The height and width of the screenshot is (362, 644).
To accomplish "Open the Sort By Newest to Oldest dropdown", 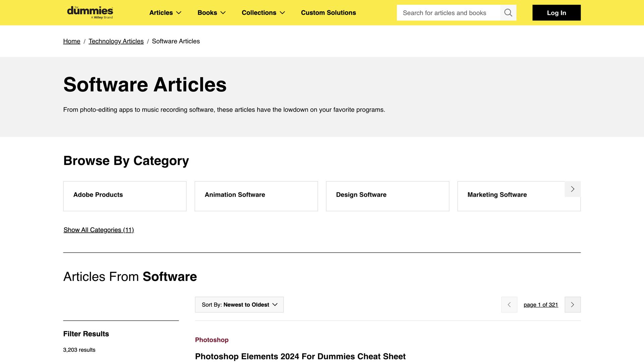I will click(x=239, y=305).
